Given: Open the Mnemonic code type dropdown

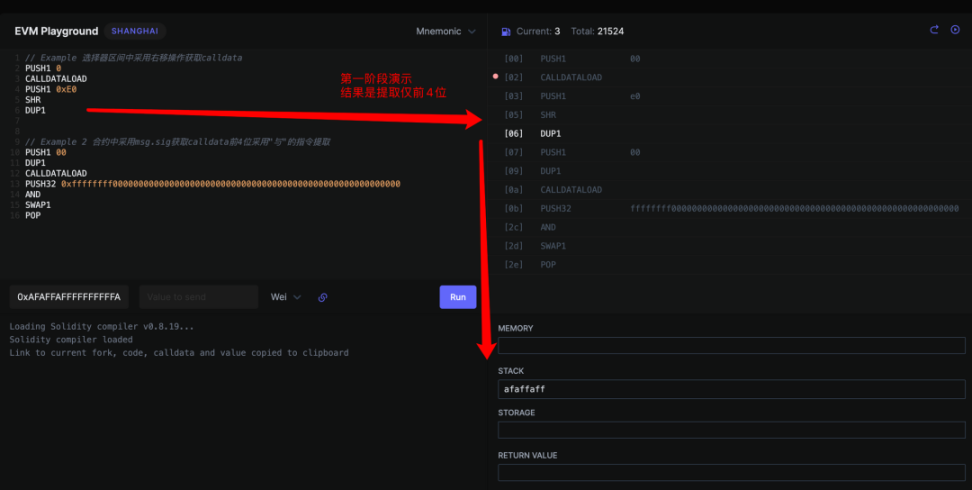Looking at the screenshot, I should point(446,31).
